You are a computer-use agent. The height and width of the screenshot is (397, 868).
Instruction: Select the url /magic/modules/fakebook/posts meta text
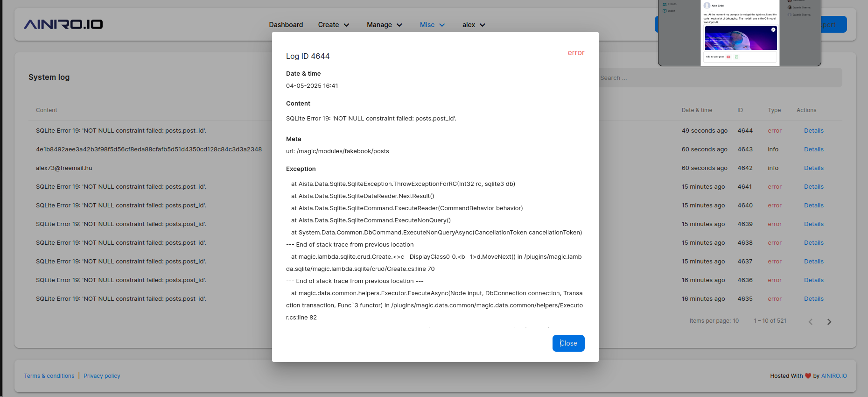337,151
